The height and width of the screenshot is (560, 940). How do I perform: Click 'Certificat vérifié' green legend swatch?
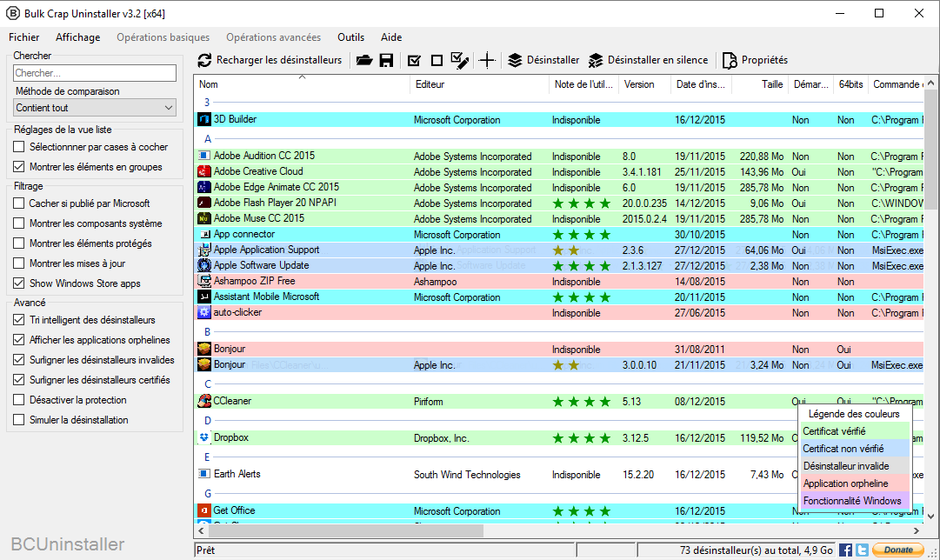pyautogui.click(x=856, y=431)
